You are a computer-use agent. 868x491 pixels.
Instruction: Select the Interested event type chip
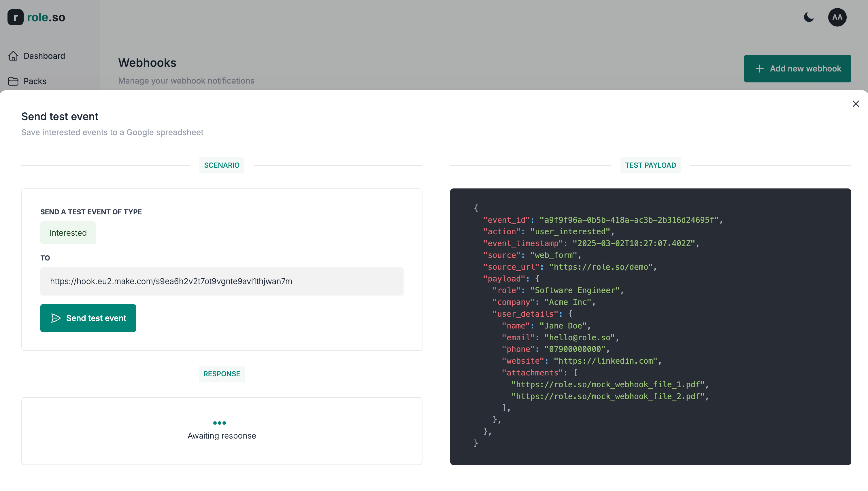[x=68, y=233]
